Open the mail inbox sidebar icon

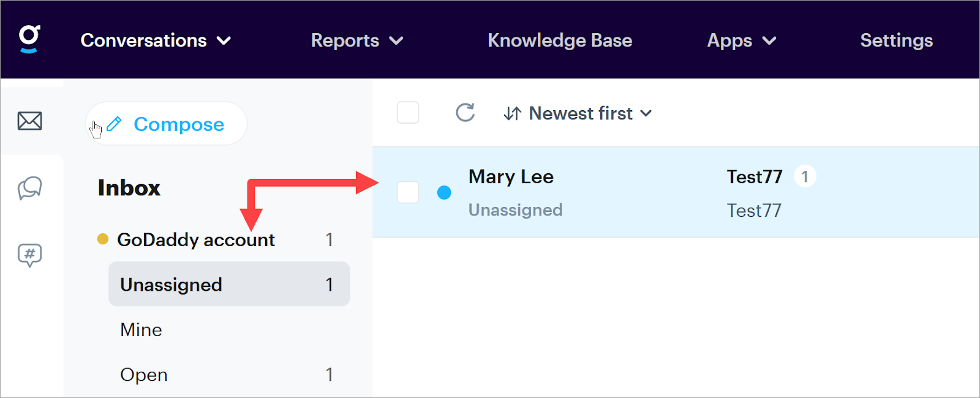[x=29, y=121]
